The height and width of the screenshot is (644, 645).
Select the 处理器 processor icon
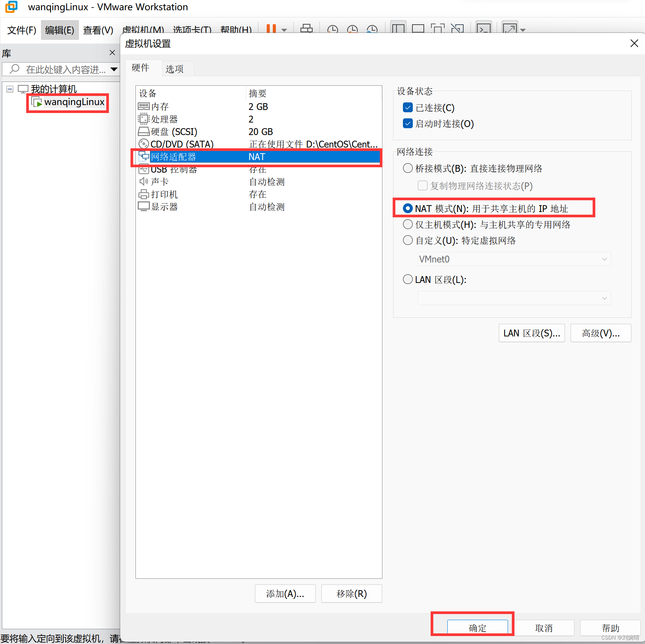click(144, 119)
